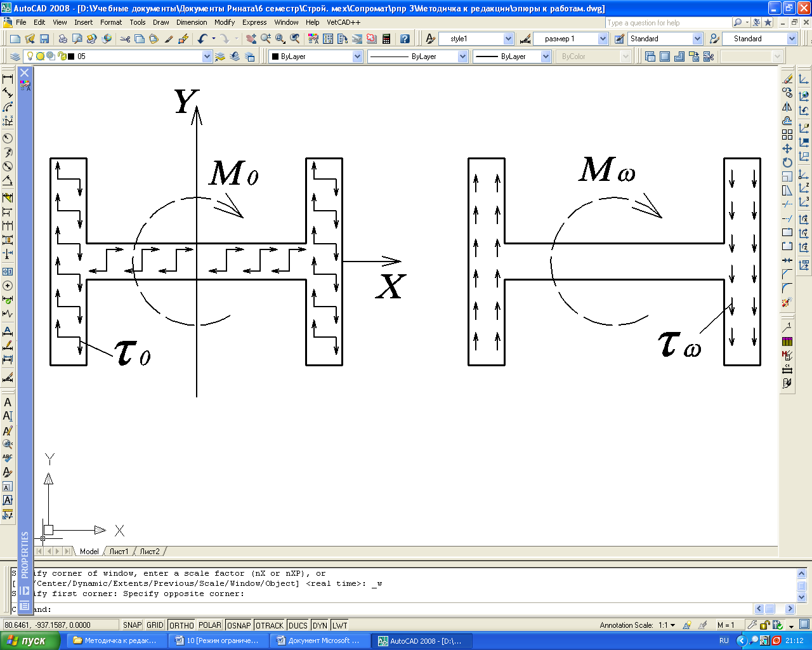The height and width of the screenshot is (650, 812).
Task: Click the Tolerance dimension icon
Action: pos(8,271)
